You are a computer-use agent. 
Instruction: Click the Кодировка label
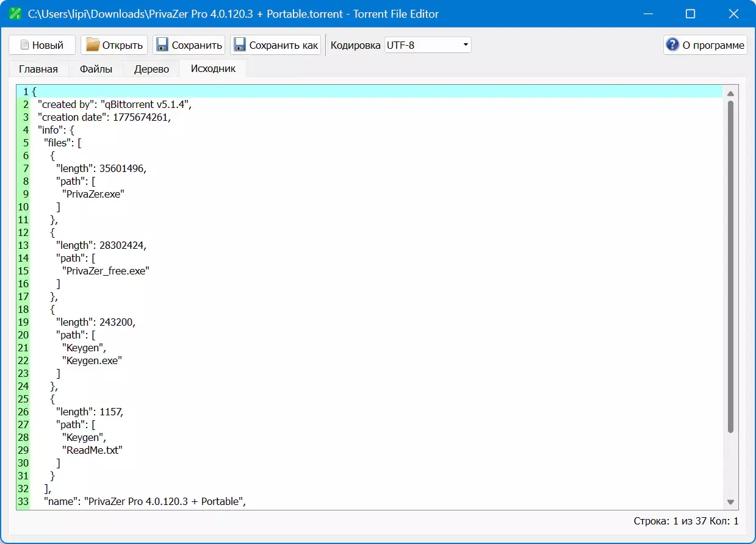click(356, 45)
